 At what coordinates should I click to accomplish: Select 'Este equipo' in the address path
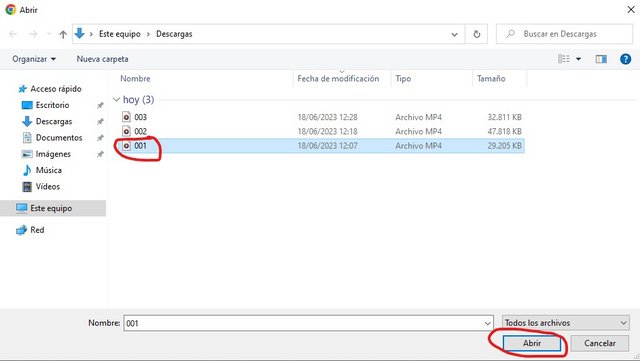(x=120, y=34)
